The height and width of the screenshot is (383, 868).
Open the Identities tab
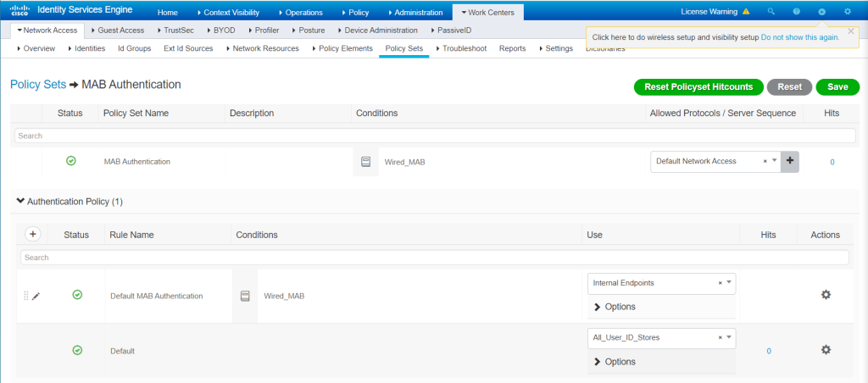(x=86, y=48)
